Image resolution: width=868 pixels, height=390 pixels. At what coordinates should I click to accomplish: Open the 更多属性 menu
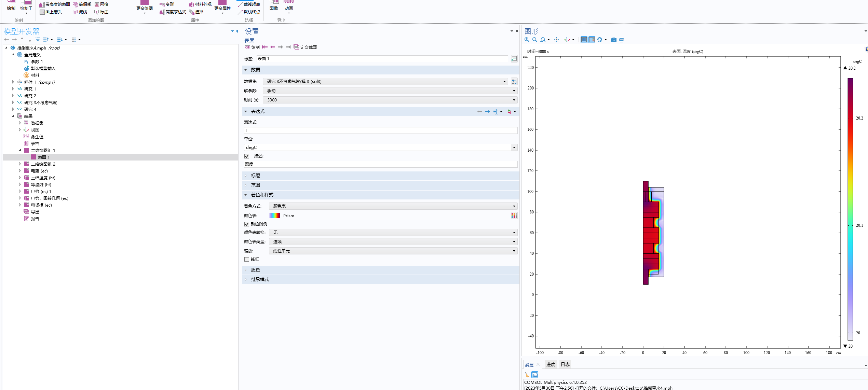point(222,8)
